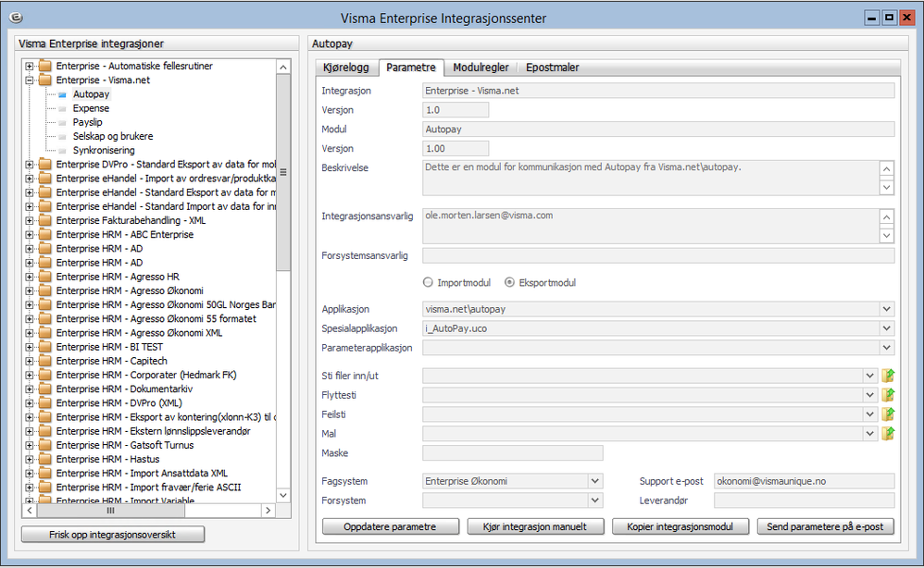Select Enterprise HRM - Dokumentarkiv
This screenshot has width=924, height=568.
tap(124, 389)
